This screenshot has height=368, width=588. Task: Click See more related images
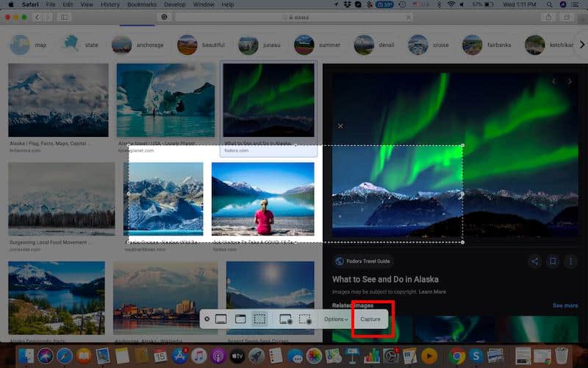pyautogui.click(x=565, y=305)
